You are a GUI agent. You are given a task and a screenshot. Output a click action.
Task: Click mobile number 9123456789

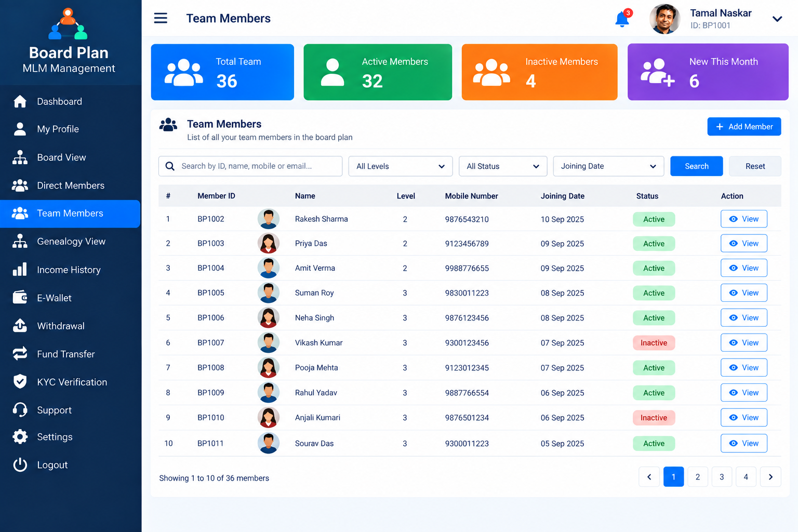pos(467,244)
